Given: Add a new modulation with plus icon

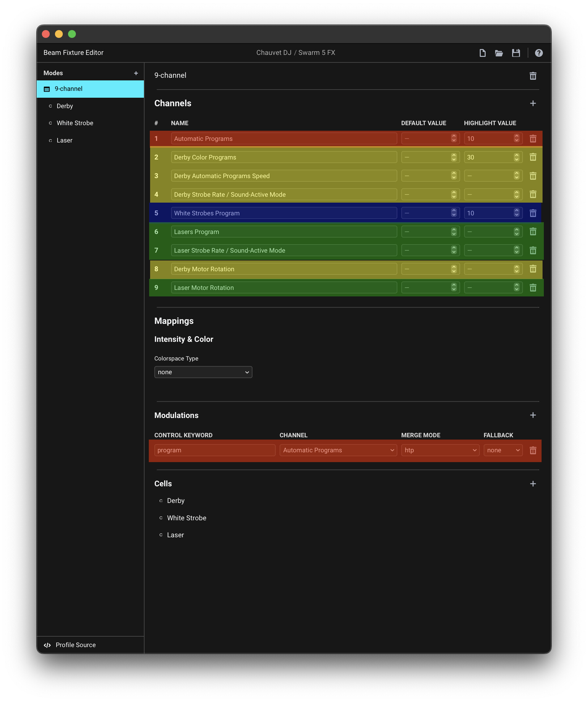Looking at the screenshot, I should click(533, 415).
